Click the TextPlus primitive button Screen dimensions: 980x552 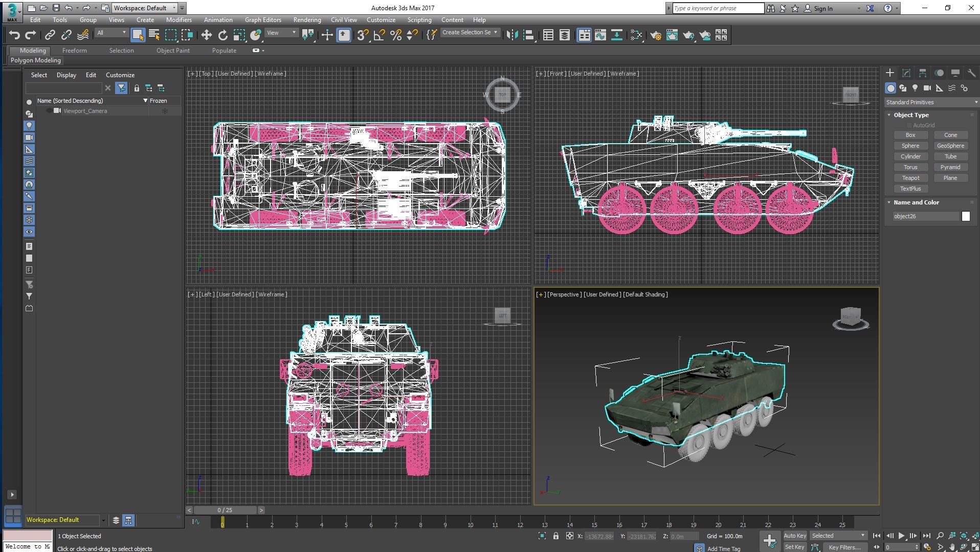(x=910, y=189)
